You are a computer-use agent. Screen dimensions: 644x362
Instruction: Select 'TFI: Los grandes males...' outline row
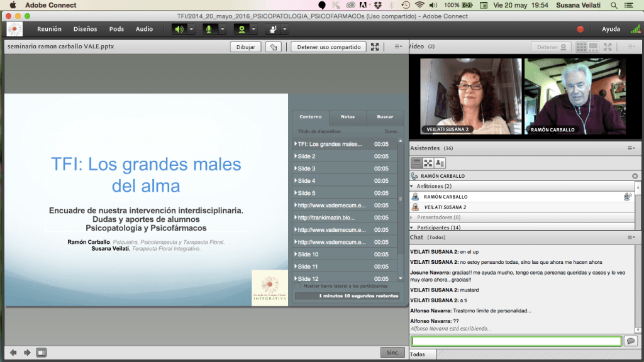[345, 144]
